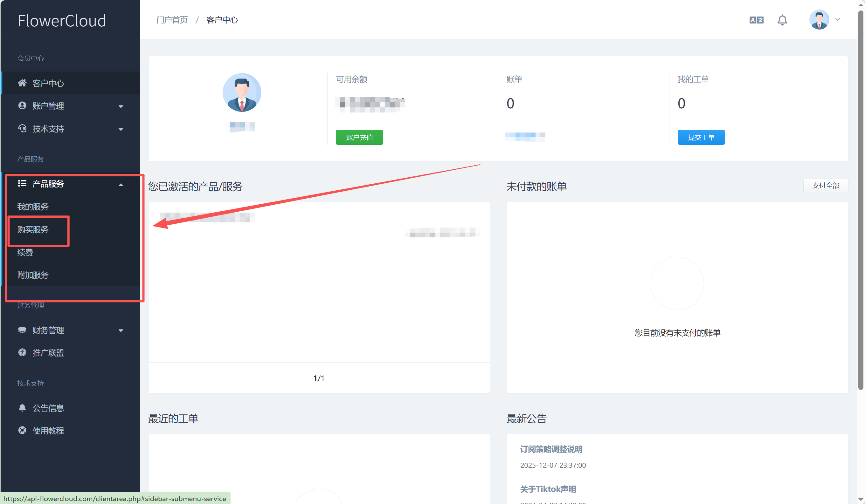This screenshot has width=865, height=504.
Task: Expand the 财务管理 submenu arrow
Action: (x=121, y=331)
